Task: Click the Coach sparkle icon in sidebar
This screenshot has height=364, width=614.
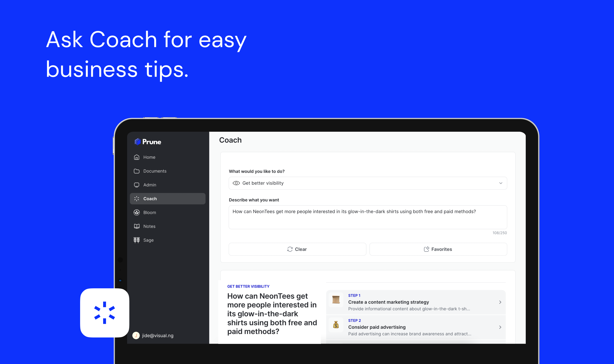Action: point(136,199)
